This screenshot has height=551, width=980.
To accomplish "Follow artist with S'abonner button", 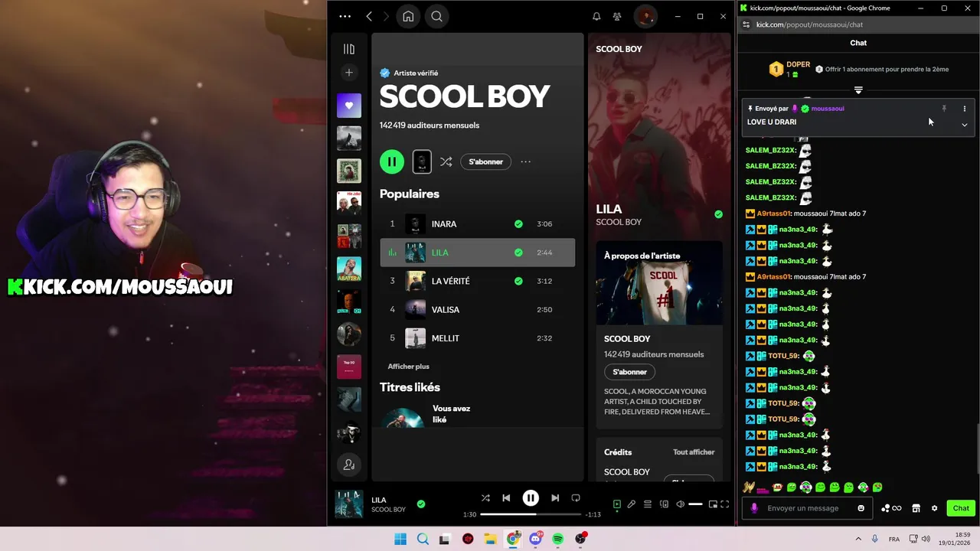I will (x=485, y=161).
